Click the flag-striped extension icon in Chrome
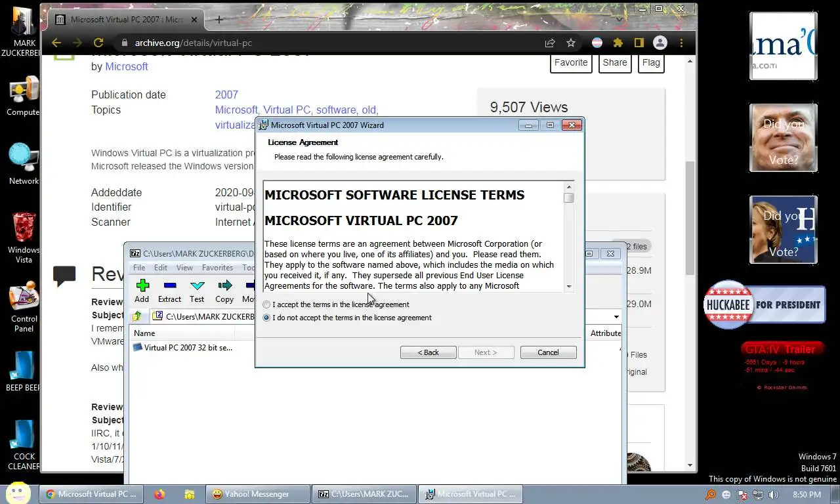Image resolution: width=840 pixels, height=504 pixels. pyautogui.click(x=597, y=43)
